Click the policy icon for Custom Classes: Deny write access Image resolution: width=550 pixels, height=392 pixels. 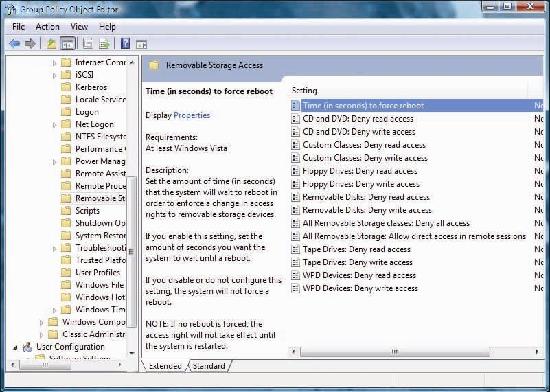295,158
